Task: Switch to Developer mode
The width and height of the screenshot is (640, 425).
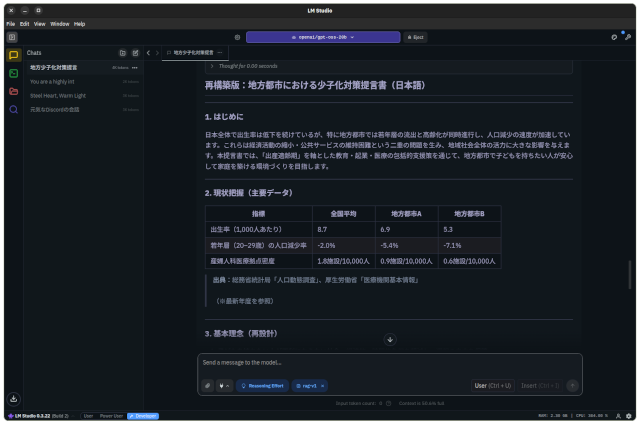Action: pyautogui.click(x=143, y=416)
